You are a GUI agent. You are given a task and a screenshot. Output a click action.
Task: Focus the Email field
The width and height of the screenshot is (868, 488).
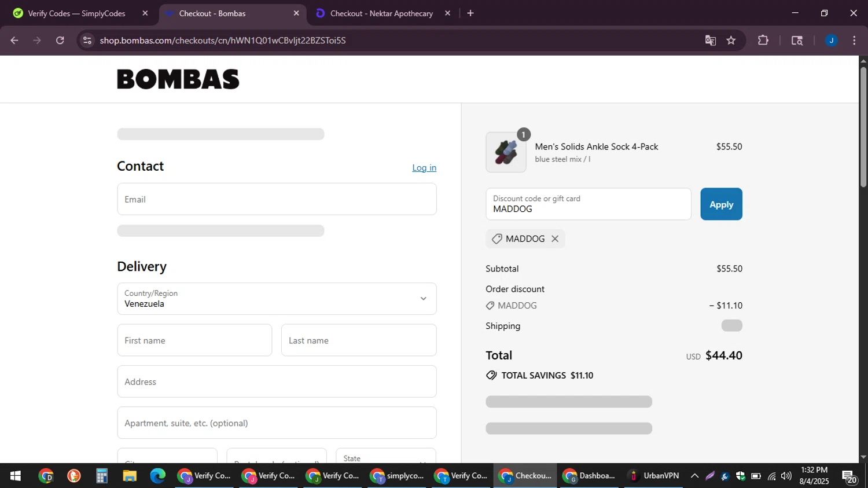277,199
